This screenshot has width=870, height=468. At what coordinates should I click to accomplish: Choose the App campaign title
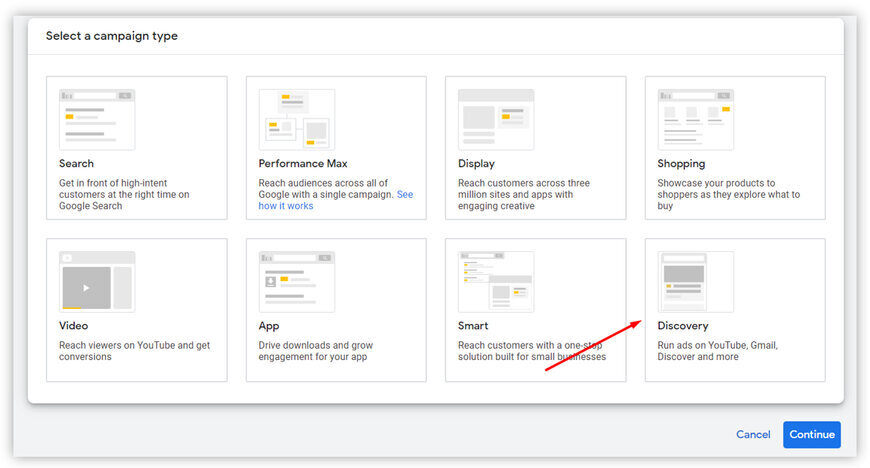tap(269, 326)
